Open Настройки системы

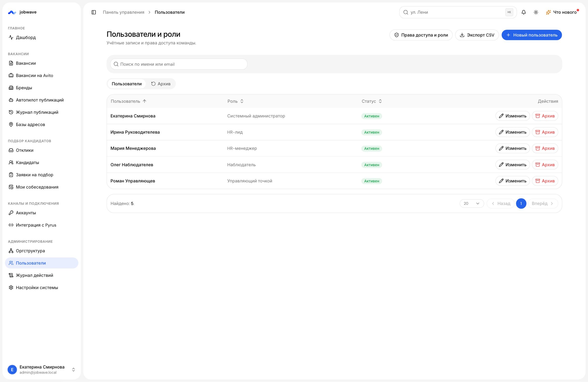(41, 287)
